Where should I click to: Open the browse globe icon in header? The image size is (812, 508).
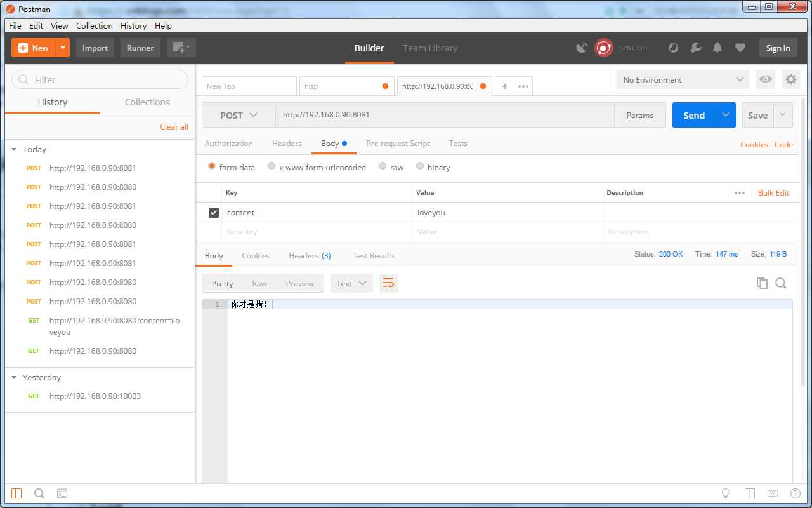point(674,48)
